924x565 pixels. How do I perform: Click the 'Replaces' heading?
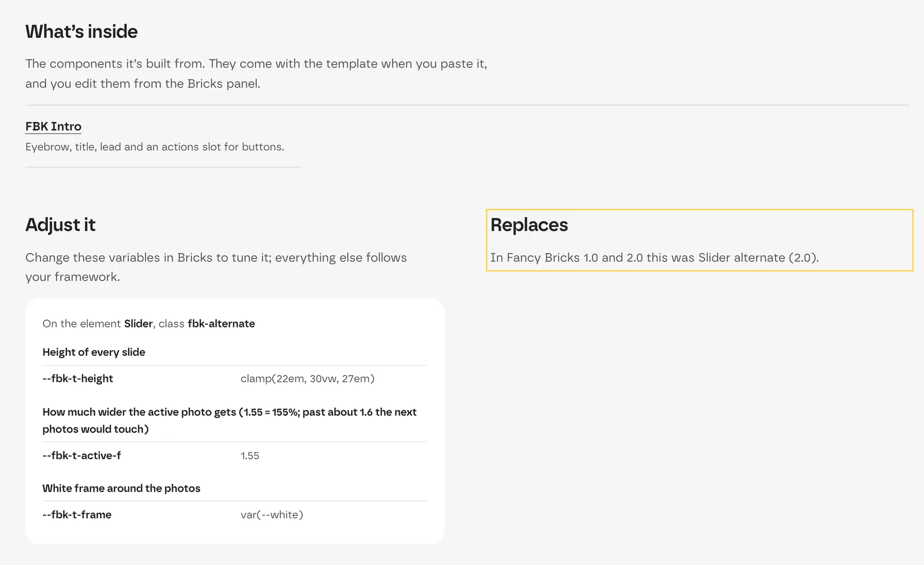[529, 224]
